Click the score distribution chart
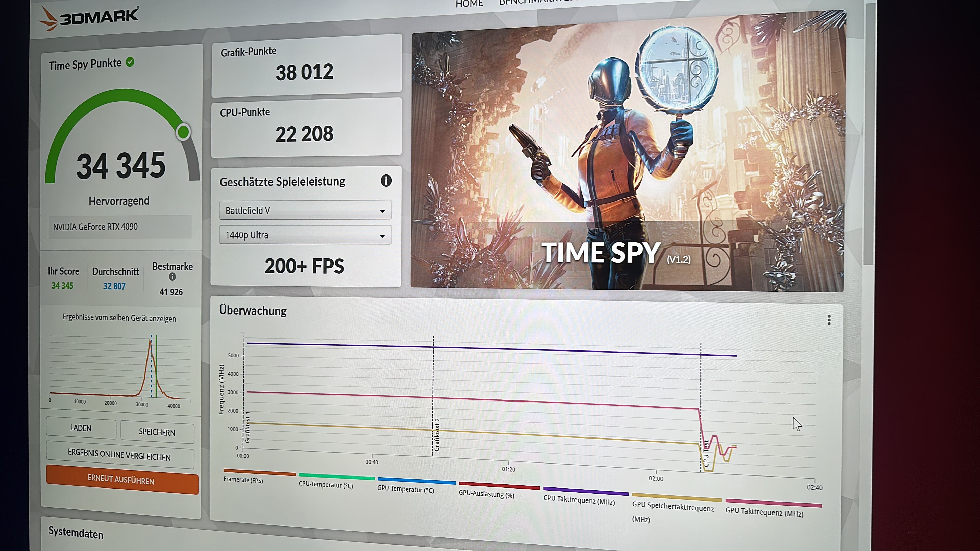This screenshot has height=551, width=980. pyautogui.click(x=120, y=370)
